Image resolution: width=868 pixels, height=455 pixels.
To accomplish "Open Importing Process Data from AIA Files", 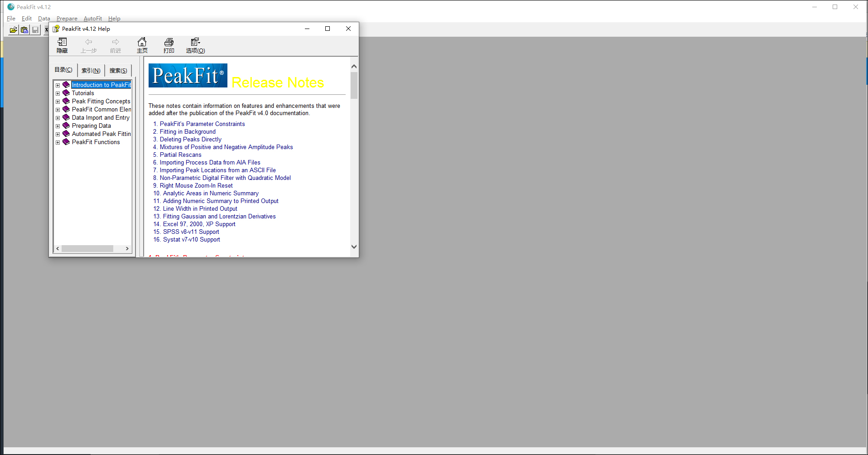I will tap(210, 162).
